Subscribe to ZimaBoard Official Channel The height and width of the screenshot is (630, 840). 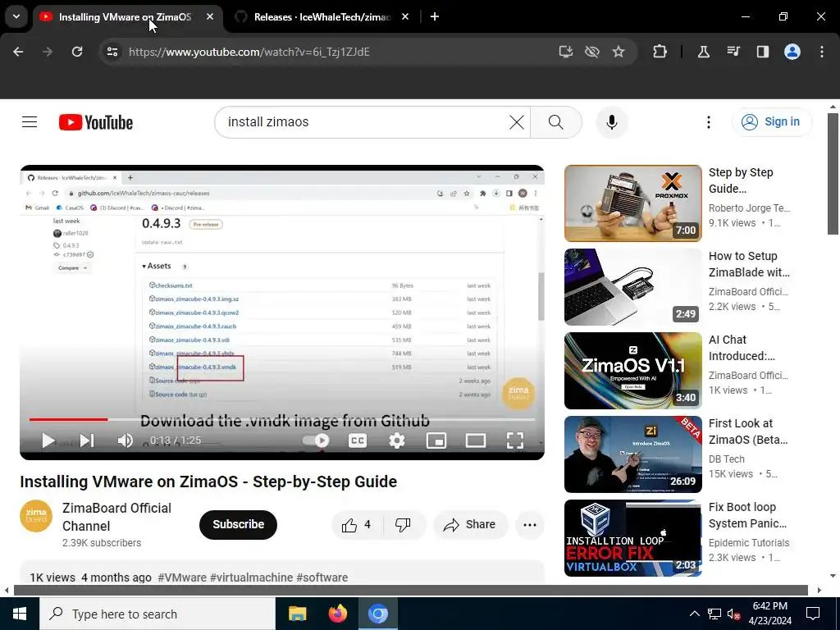[x=238, y=524]
